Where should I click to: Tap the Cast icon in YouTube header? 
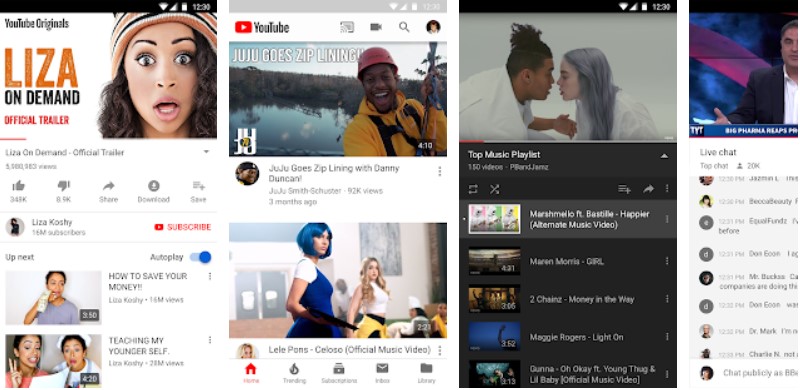pyautogui.click(x=347, y=27)
